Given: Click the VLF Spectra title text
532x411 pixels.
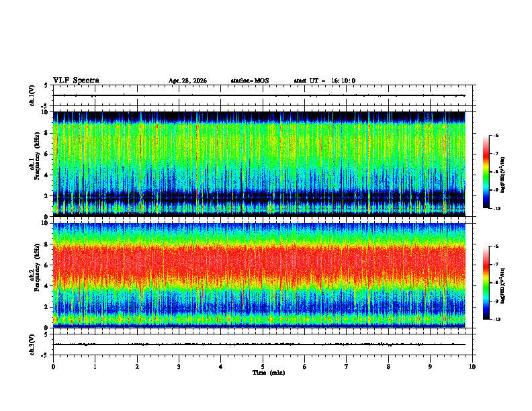Looking at the screenshot, I should [76, 81].
